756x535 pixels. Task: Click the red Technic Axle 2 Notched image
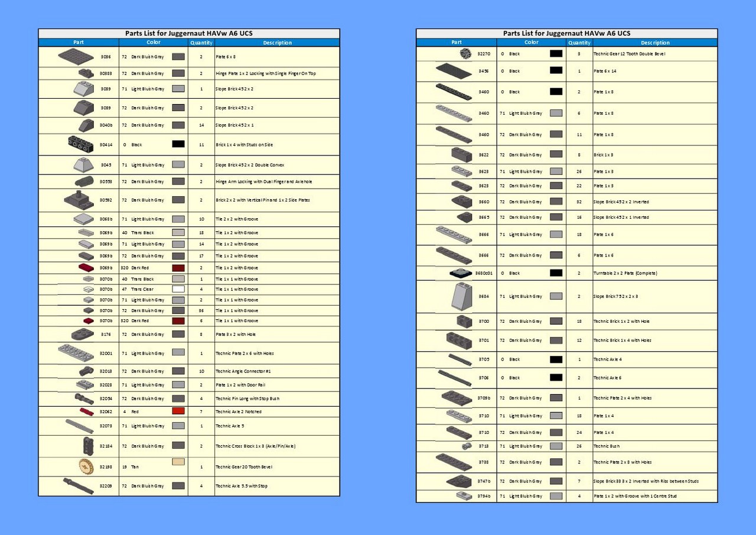pyautogui.click(x=87, y=411)
